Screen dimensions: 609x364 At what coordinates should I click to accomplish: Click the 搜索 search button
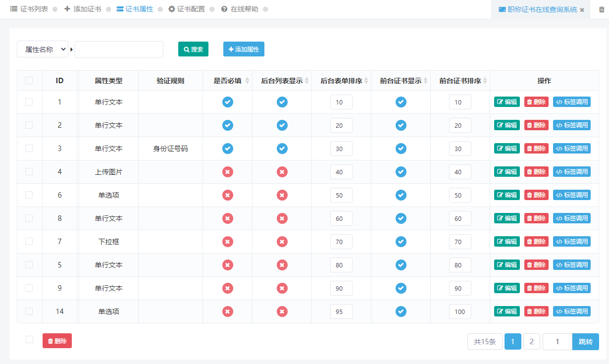click(x=193, y=50)
